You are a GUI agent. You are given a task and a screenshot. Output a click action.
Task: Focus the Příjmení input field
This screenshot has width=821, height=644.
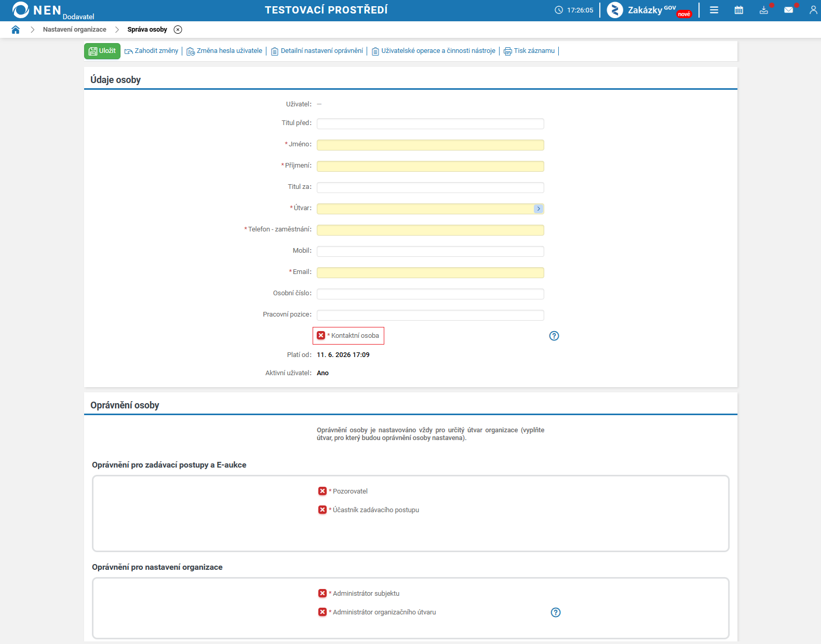coord(430,166)
